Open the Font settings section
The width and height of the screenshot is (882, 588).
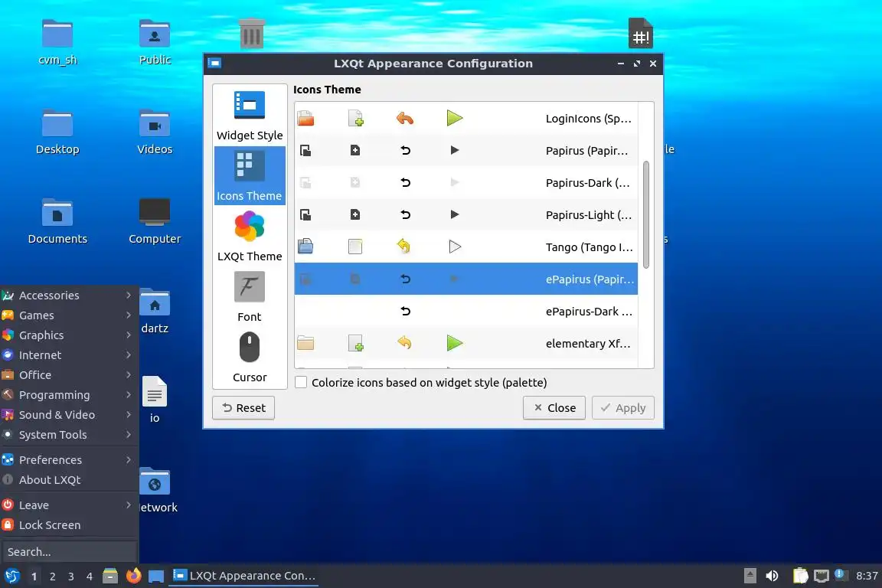(x=249, y=297)
